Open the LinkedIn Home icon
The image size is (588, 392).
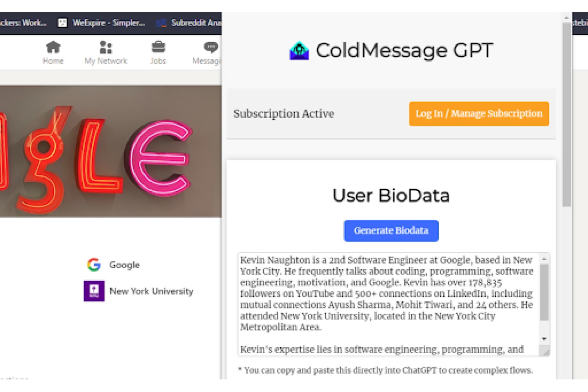point(53,47)
